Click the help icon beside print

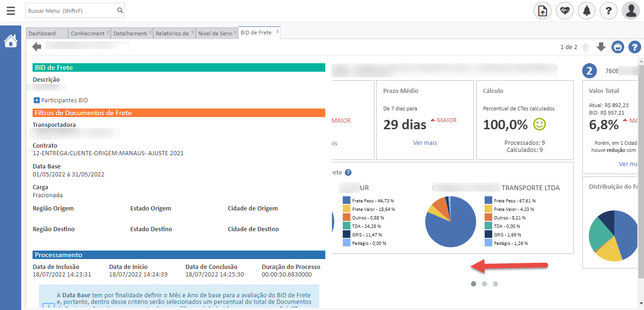[635, 47]
